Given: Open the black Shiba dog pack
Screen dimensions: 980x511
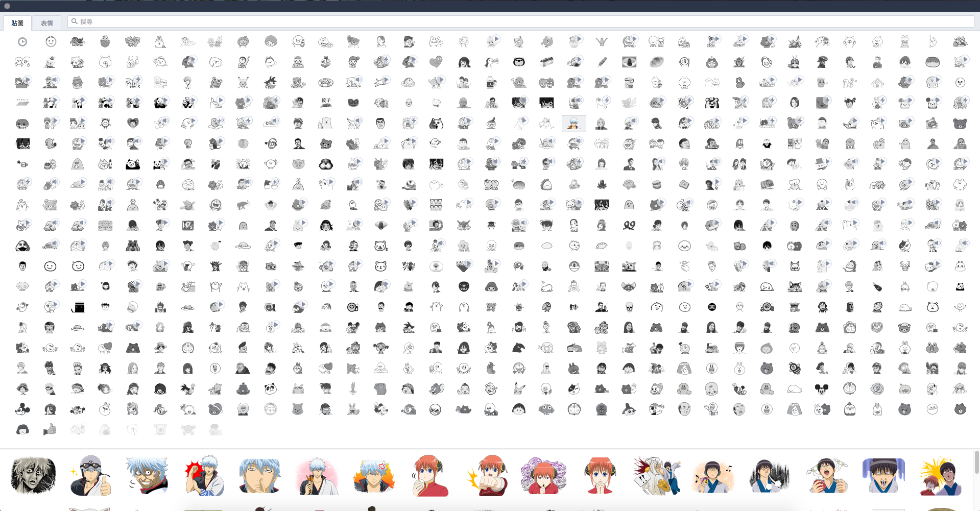Looking at the screenshot, I should (x=436, y=124).
